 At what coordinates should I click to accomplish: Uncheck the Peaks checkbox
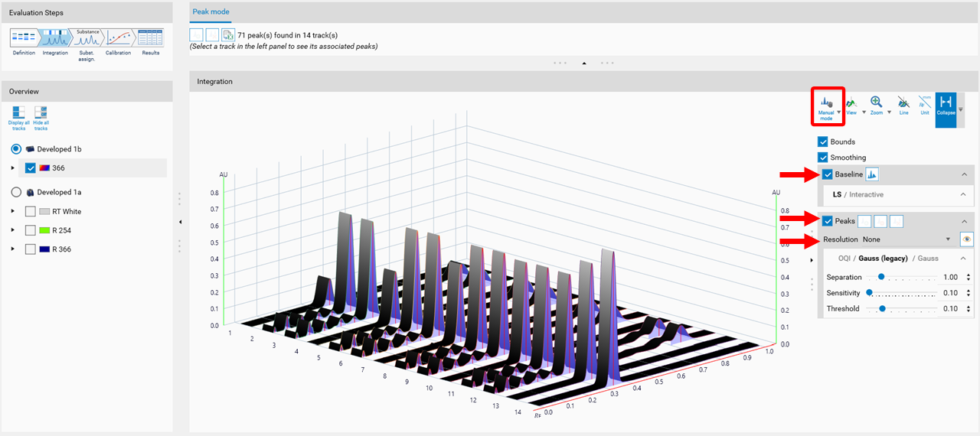pyautogui.click(x=828, y=221)
